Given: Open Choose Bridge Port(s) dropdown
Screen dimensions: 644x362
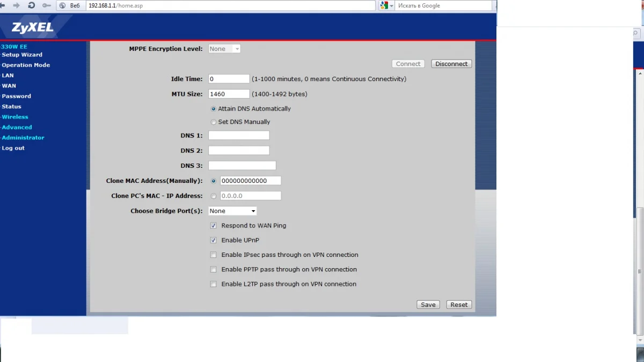Looking at the screenshot, I should (232, 211).
